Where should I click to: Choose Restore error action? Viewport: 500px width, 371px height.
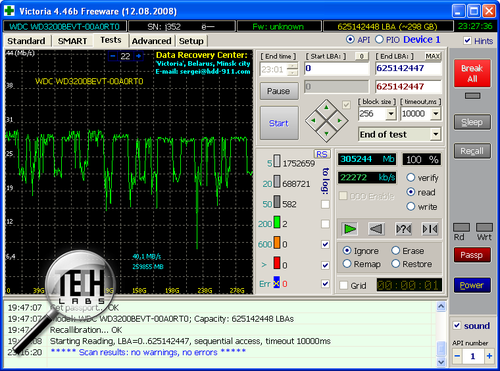[x=396, y=264]
